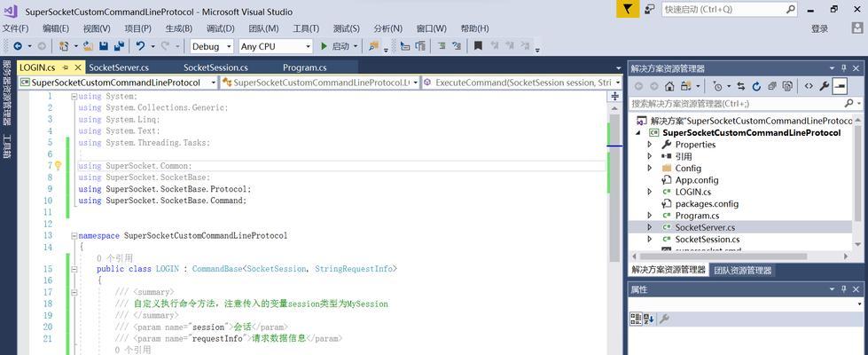Click the Find in Files toolbar icon
The height and width of the screenshot is (355, 868).
pos(373,46)
